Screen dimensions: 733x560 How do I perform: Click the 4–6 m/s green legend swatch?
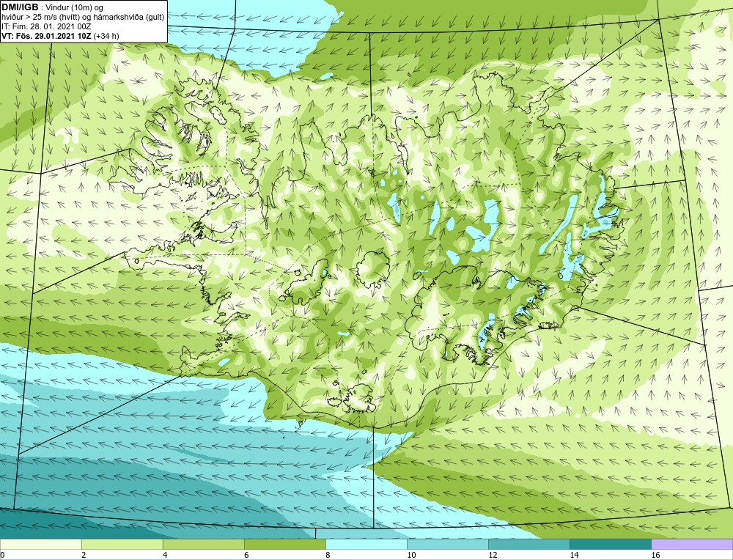point(203,544)
